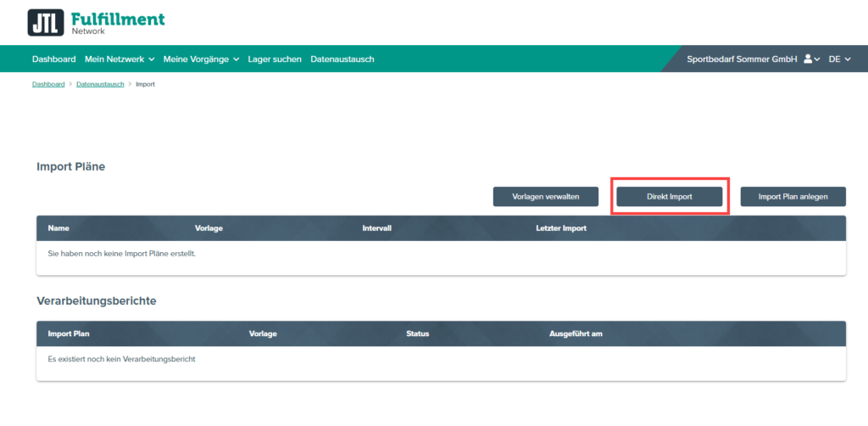Click the Vorlage header in Verarbeitungsberichte

263,334
